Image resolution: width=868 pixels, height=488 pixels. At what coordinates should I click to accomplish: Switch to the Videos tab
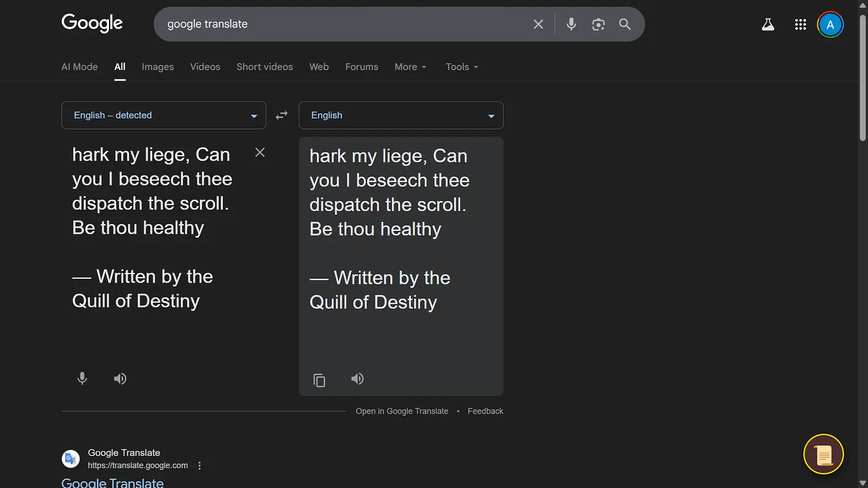coord(205,67)
